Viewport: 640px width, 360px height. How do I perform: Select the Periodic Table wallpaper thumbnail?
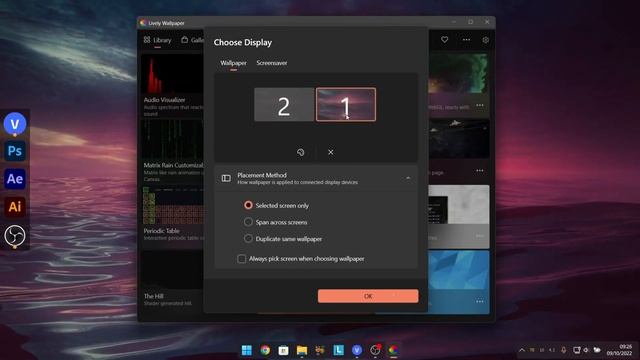[172, 206]
